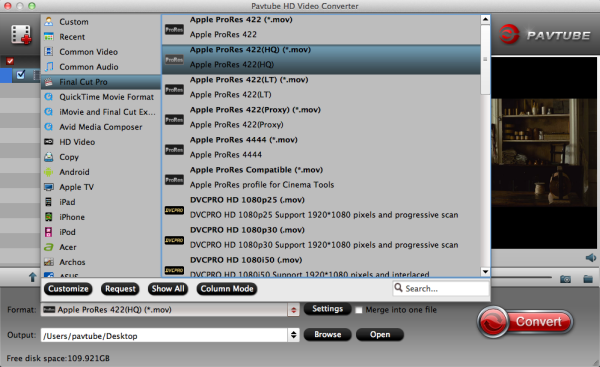This screenshot has height=367, width=600.
Task: Click the Apple TV icon
Action: [x=49, y=187]
